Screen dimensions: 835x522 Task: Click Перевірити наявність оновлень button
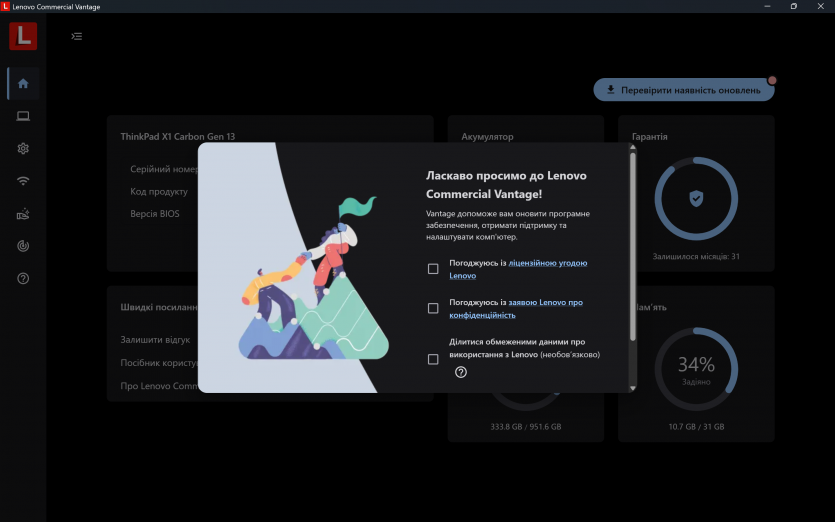click(x=684, y=90)
